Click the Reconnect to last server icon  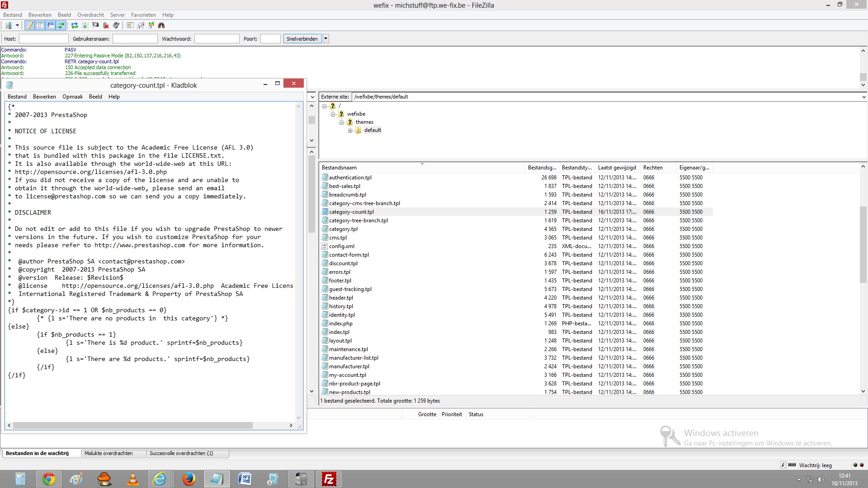pyautogui.click(x=116, y=25)
